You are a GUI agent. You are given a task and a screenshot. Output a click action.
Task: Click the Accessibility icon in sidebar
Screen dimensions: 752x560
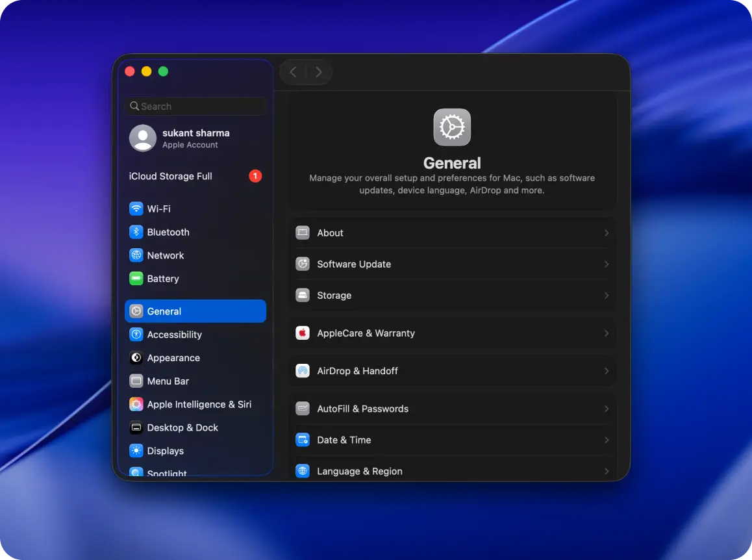[136, 335]
